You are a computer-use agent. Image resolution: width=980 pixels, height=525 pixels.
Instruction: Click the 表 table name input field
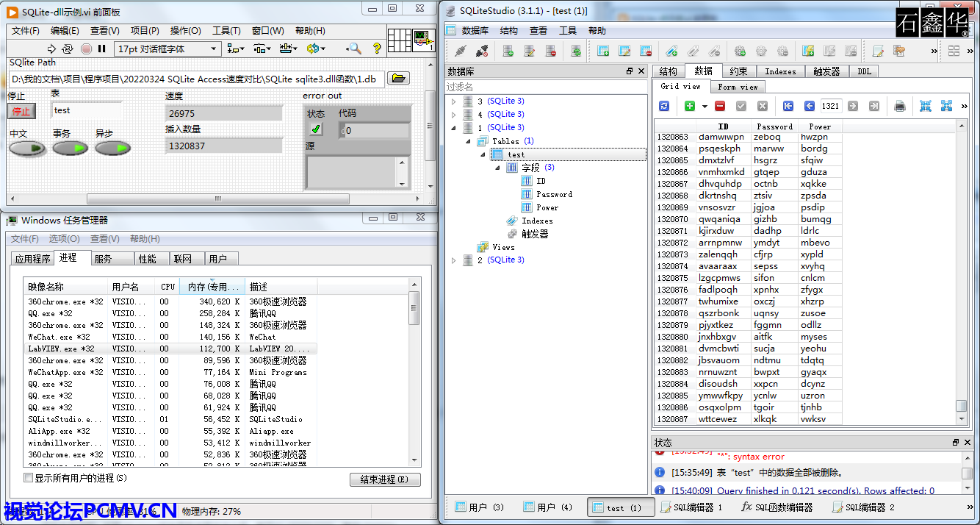tap(86, 110)
